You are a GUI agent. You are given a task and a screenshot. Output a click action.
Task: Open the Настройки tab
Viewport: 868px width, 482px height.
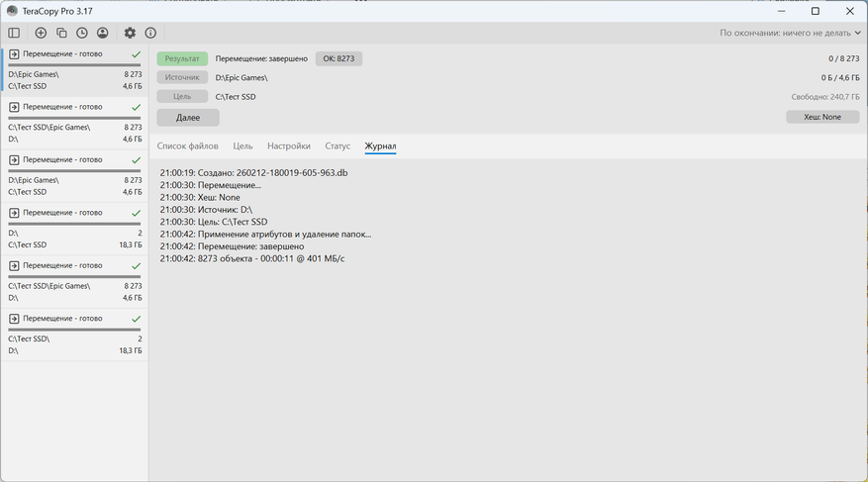(289, 146)
